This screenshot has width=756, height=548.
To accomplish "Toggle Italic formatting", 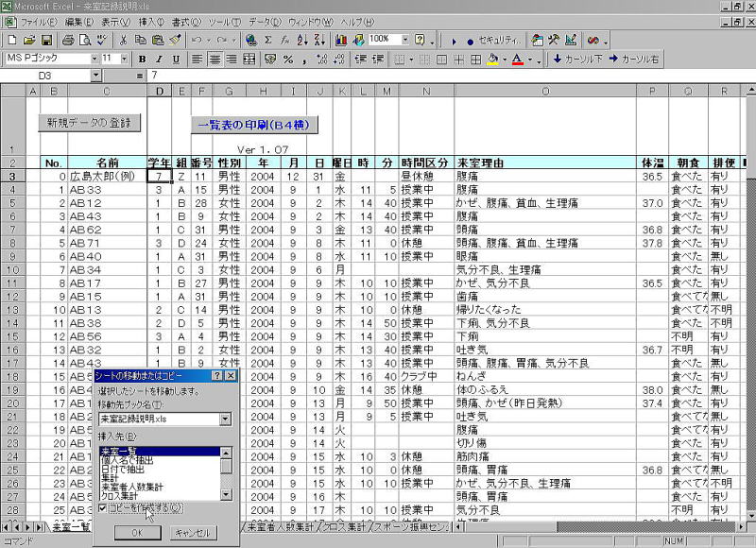I will (159, 60).
